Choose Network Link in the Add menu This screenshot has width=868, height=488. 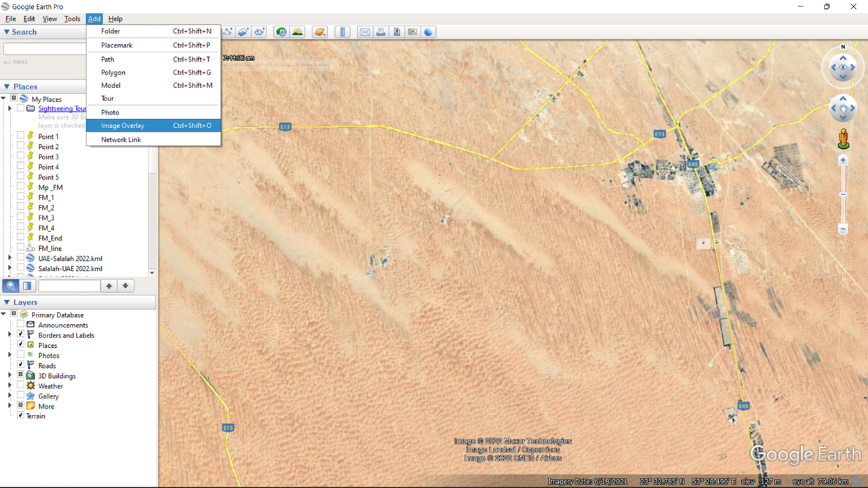153,140
